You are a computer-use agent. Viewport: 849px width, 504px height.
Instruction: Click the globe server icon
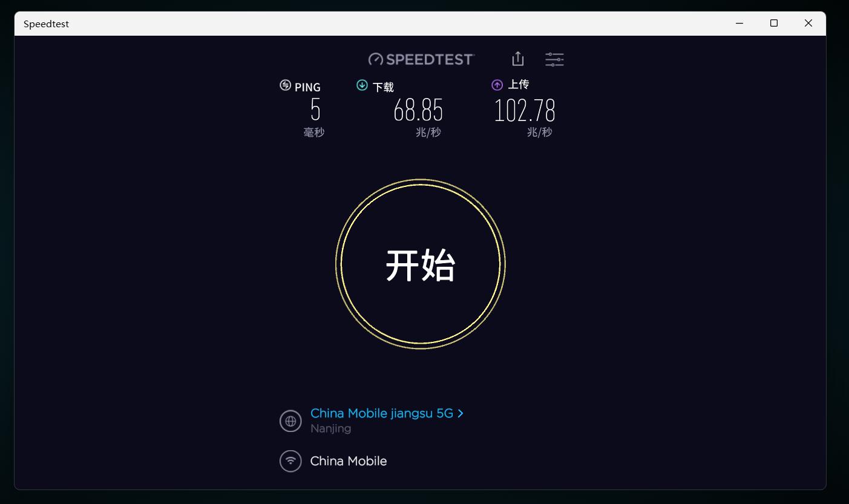tap(290, 421)
